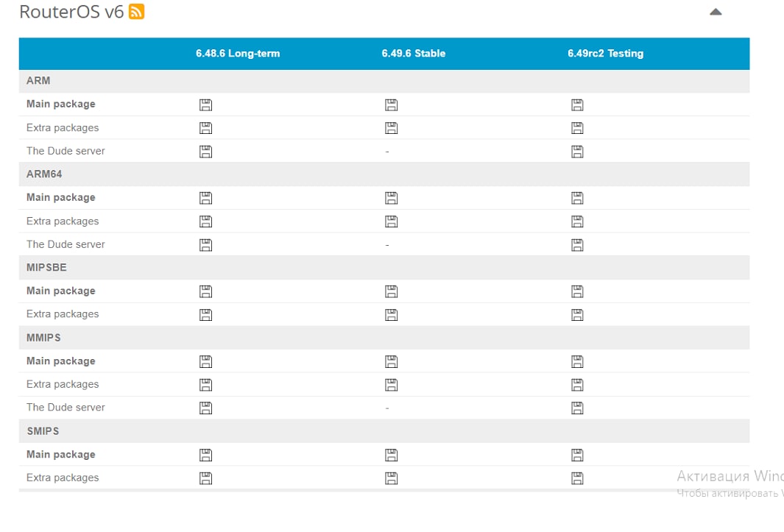Download ARM64 Dude server Long-term
Viewport: 784px width, 532px height.
[205, 245]
